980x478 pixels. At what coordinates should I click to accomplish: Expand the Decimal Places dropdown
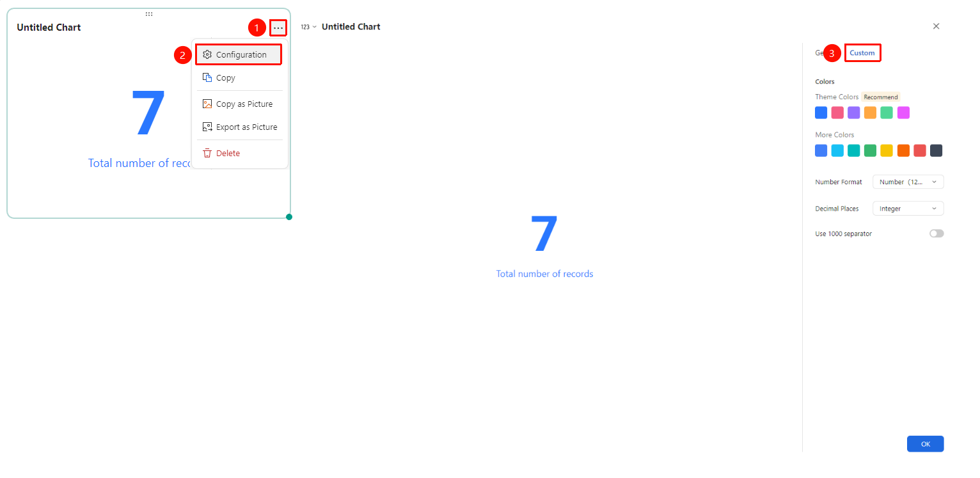(908, 209)
